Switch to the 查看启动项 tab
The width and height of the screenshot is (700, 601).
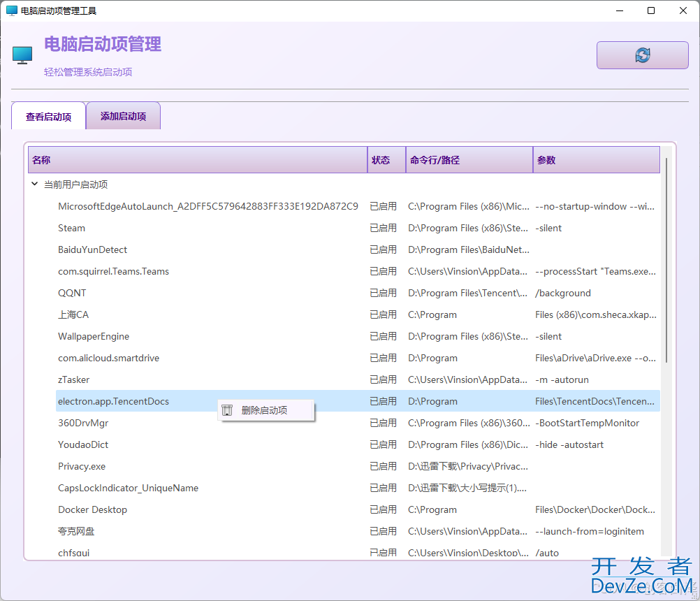pyautogui.click(x=48, y=116)
